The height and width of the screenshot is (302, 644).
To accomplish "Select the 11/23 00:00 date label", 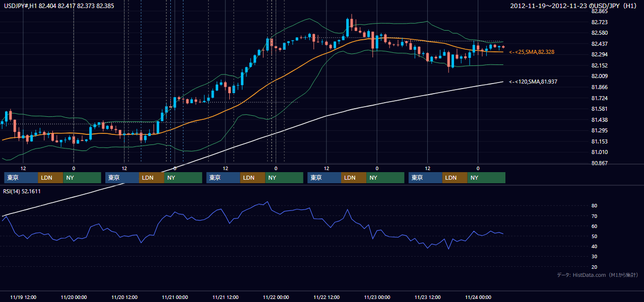I will (x=377, y=297).
